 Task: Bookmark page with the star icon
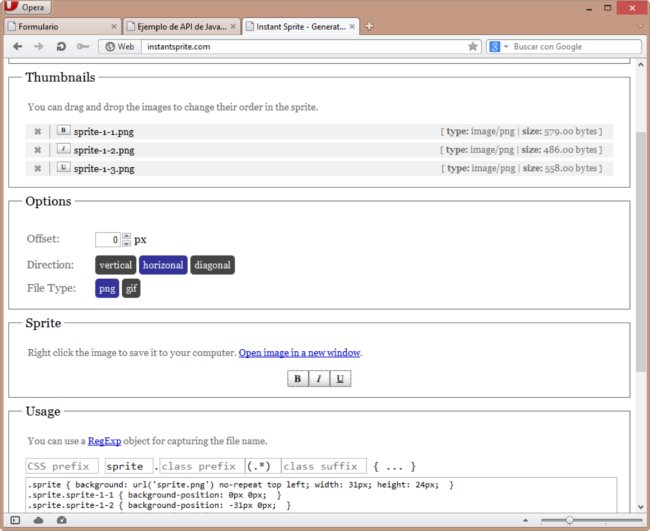[473, 46]
